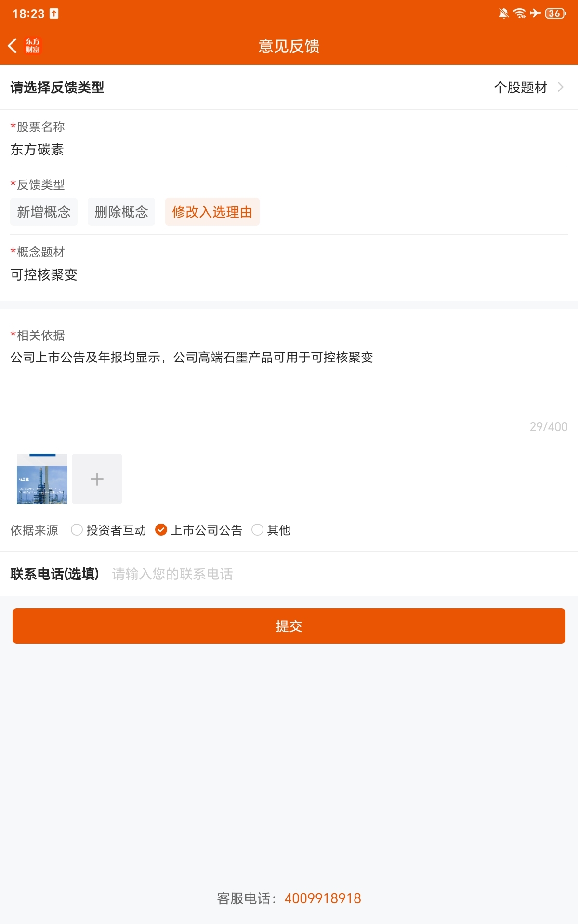Image resolution: width=578 pixels, height=924 pixels.
Task: Tap the battery indicator icon
Action: coord(555,13)
